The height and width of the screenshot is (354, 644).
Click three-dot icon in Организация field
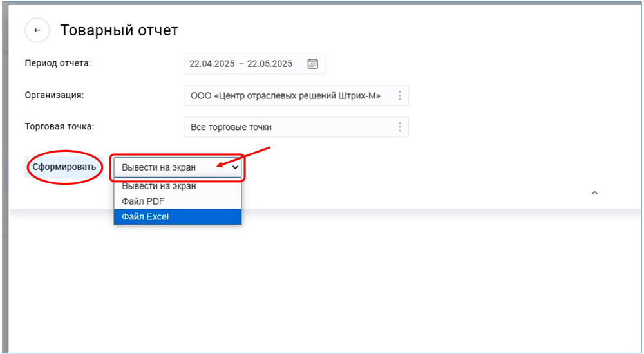(400, 95)
